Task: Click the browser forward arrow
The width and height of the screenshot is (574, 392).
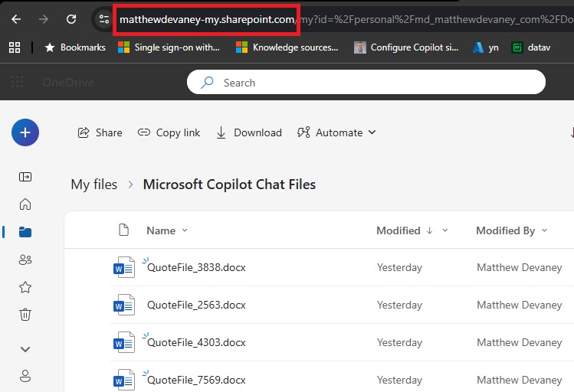Action: (x=44, y=19)
